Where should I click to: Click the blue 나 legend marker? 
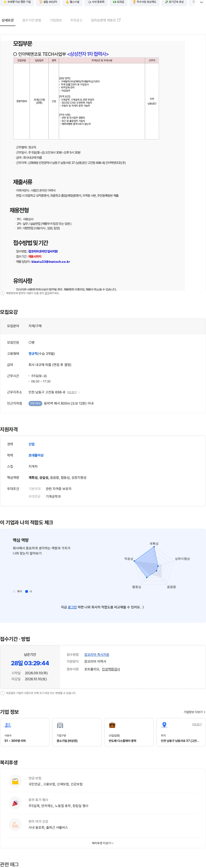27,591
